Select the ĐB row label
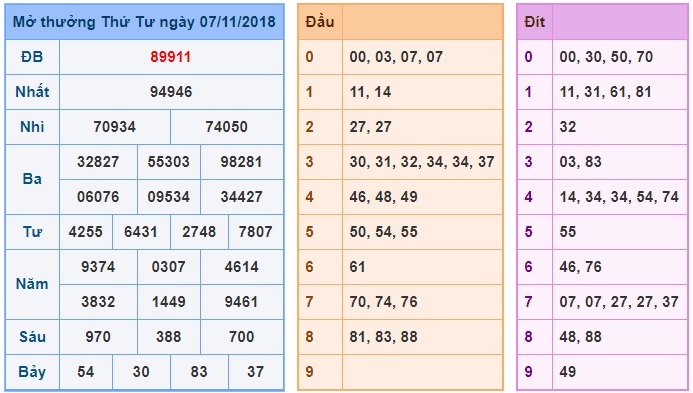Image resolution: width=693 pixels, height=393 pixels. 32,57
